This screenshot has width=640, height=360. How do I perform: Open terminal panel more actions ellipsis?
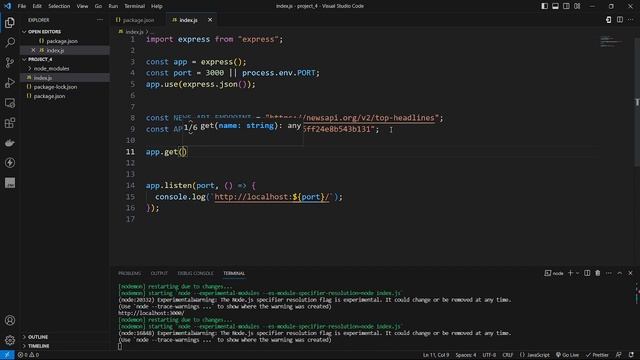(x=609, y=273)
